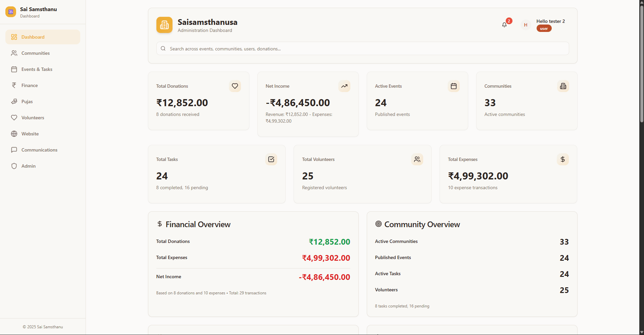Viewport: 644px width, 335px height.
Task: Click the search across events field
Action: 362,48
